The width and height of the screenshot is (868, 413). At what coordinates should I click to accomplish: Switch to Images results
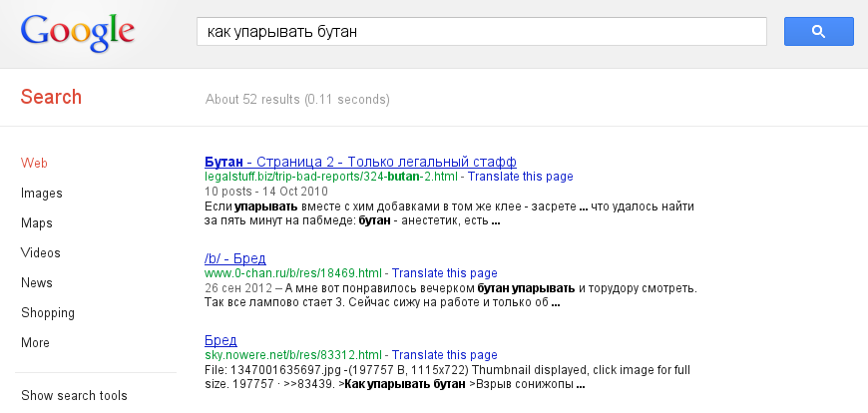[42, 194]
